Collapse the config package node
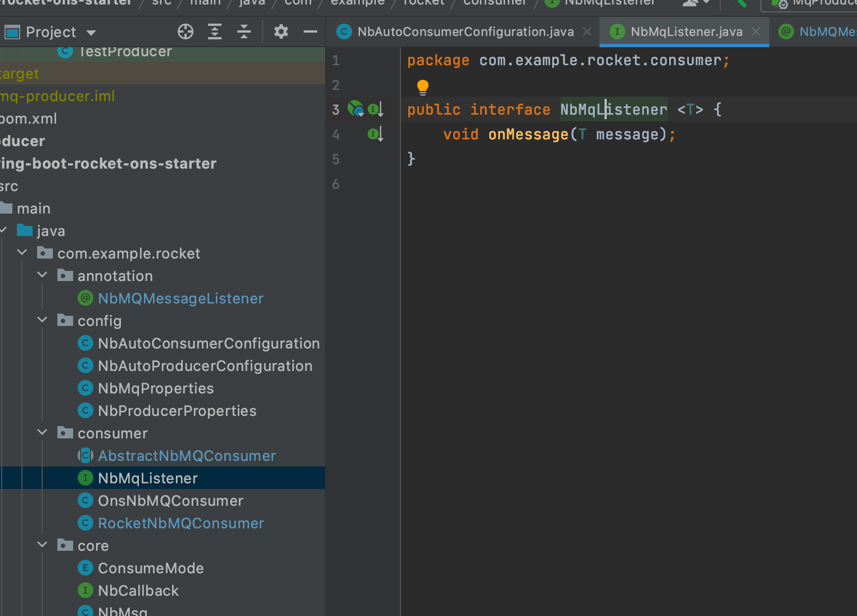 tap(42, 320)
